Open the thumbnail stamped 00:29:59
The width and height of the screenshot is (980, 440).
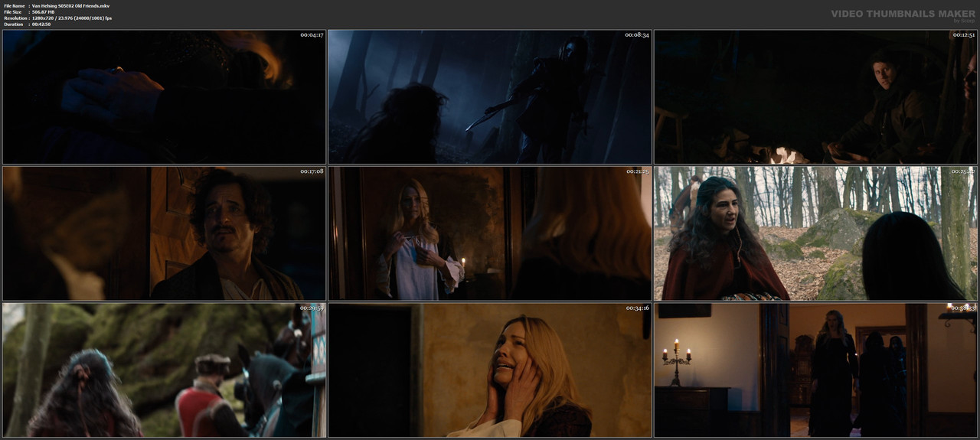164,370
